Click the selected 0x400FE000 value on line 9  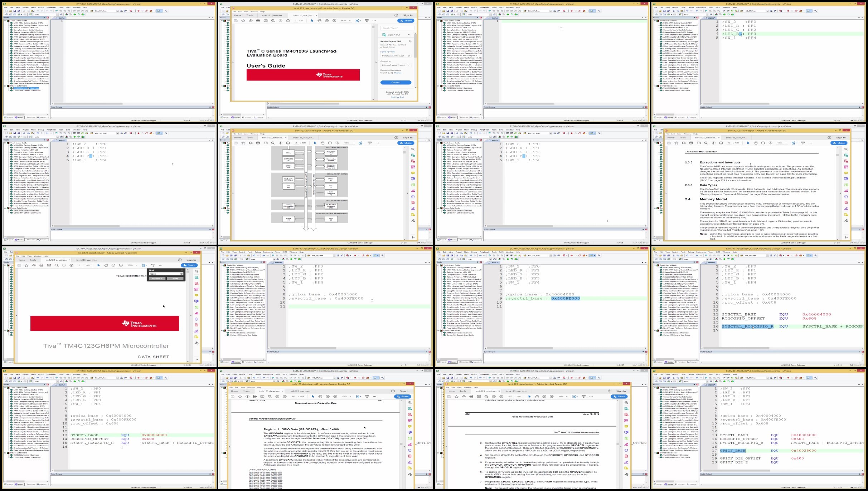[x=566, y=298]
